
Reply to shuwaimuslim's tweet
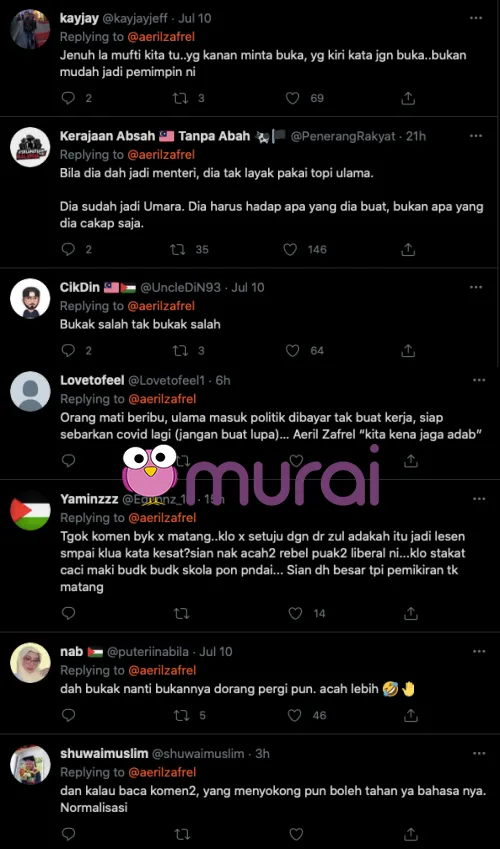68,833
